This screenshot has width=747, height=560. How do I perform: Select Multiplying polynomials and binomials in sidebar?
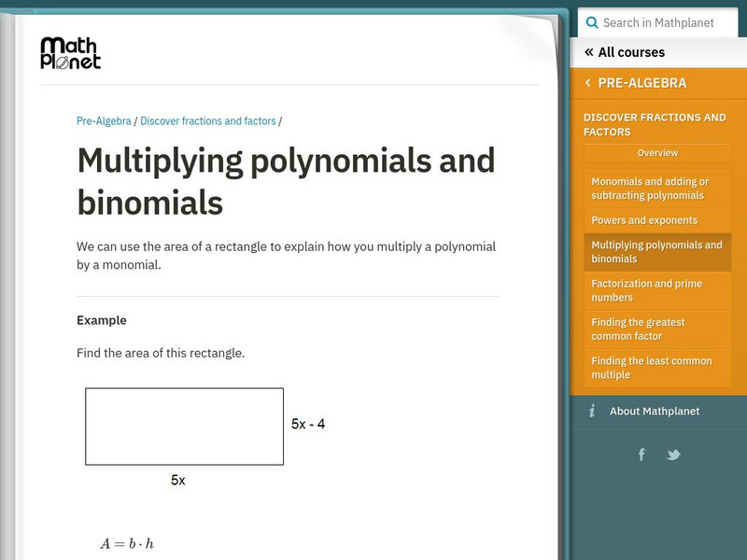pyautogui.click(x=657, y=252)
